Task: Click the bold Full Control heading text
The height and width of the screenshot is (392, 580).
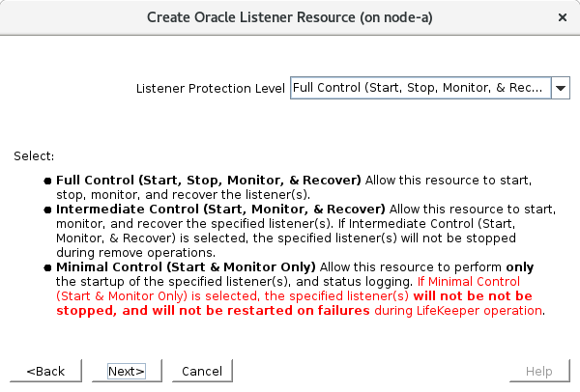Action: [208, 181]
